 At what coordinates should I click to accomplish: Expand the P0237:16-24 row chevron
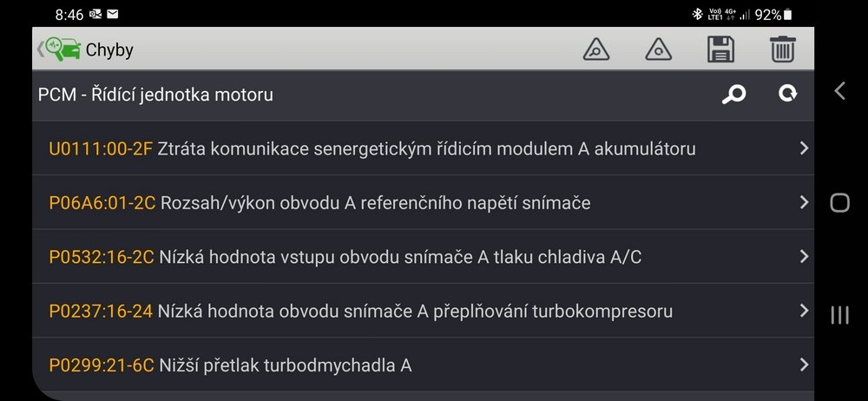(x=804, y=310)
